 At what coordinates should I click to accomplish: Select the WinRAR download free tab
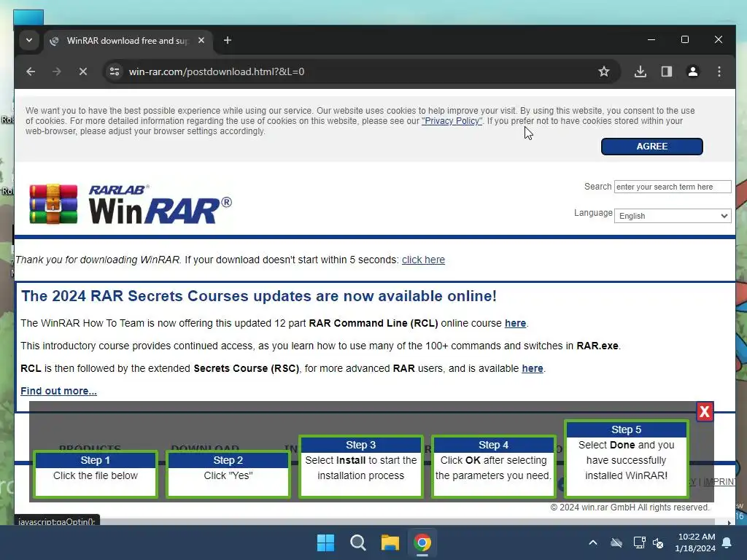127,41
